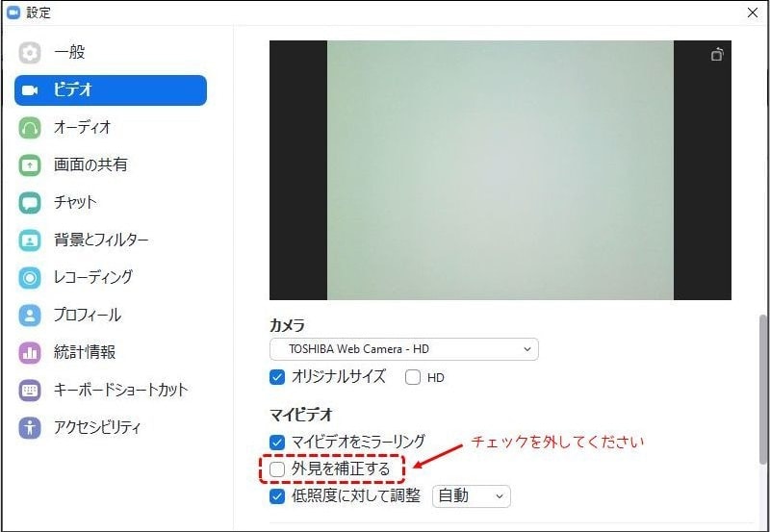Open the TOSHIBA Web Camera dropdown
Screen dimensions: 770x532
(403, 348)
